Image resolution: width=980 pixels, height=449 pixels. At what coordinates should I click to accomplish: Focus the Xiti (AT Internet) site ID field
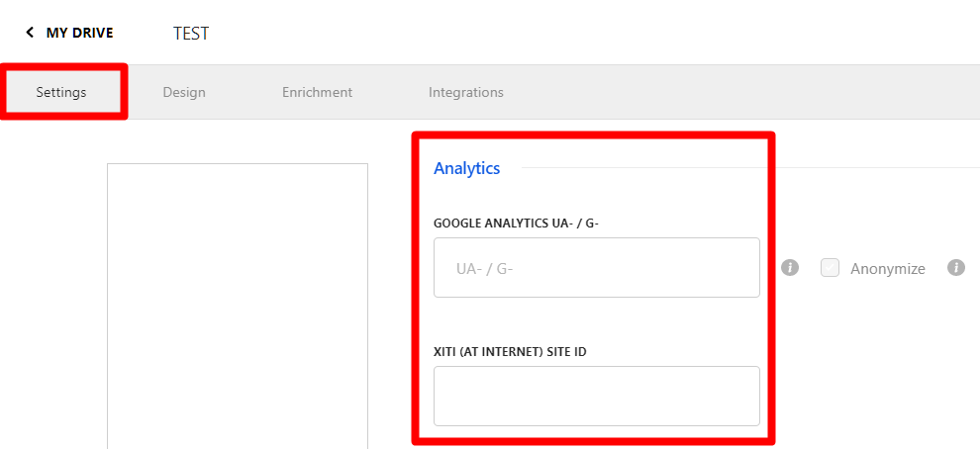pos(596,396)
